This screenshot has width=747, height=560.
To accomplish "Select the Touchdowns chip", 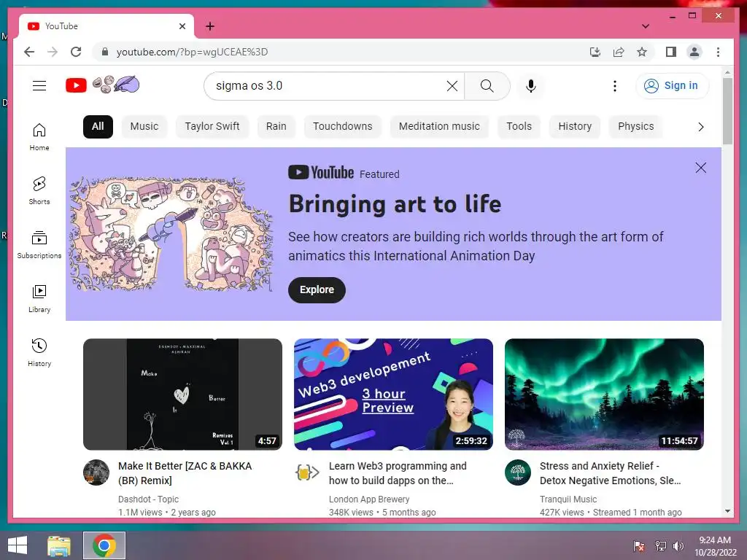I will coord(343,127).
